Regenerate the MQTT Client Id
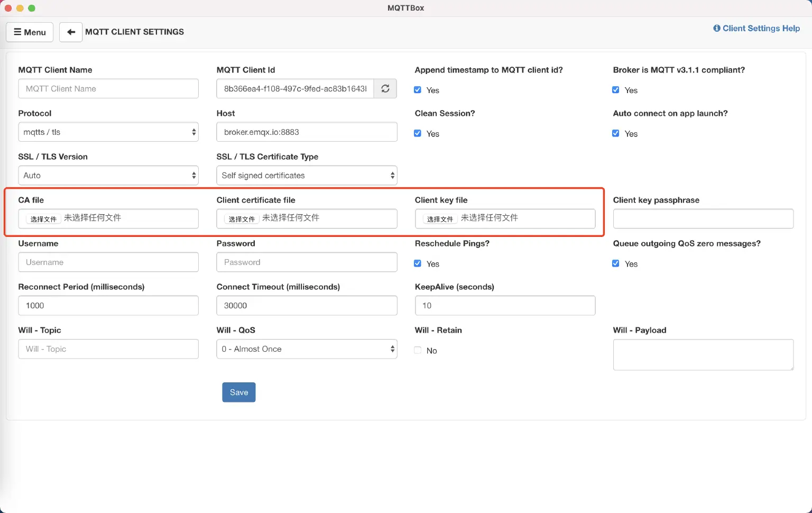 click(x=385, y=89)
